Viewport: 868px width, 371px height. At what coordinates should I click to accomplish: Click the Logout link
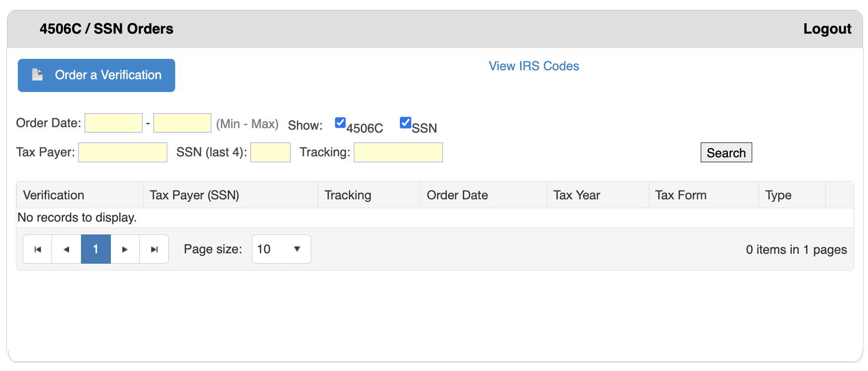pos(827,29)
